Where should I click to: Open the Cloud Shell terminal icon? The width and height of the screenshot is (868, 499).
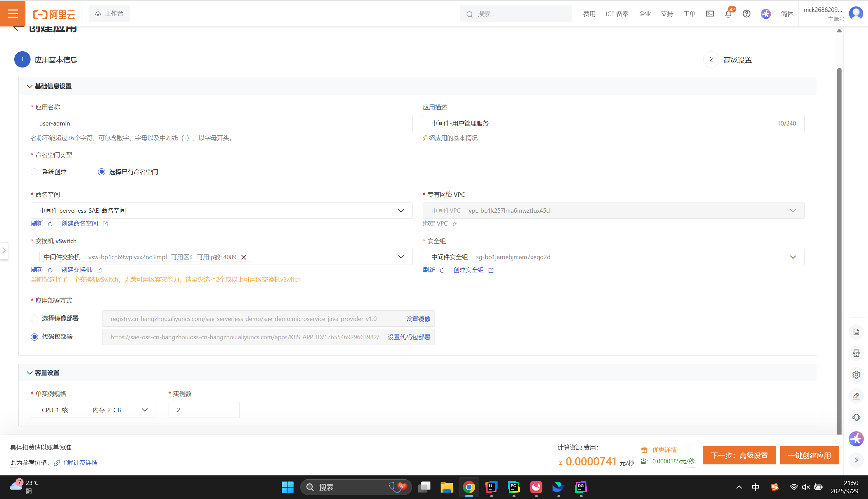[710, 14]
